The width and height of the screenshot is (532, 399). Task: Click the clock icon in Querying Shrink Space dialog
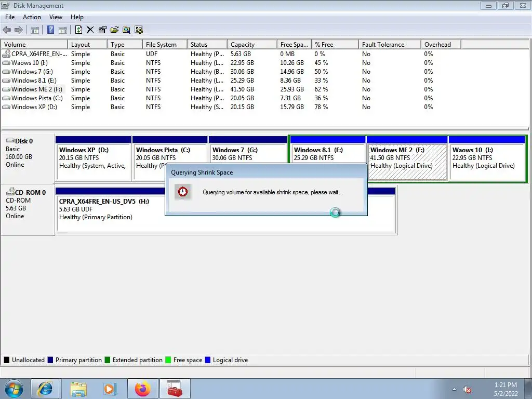coord(183,192)
